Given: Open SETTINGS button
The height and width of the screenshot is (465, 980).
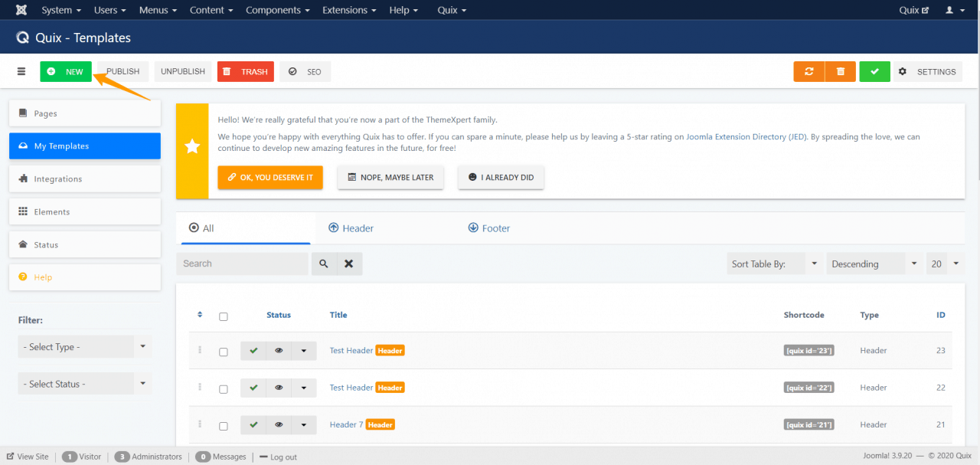Looking at the screenshot, I should click(928, 71).
